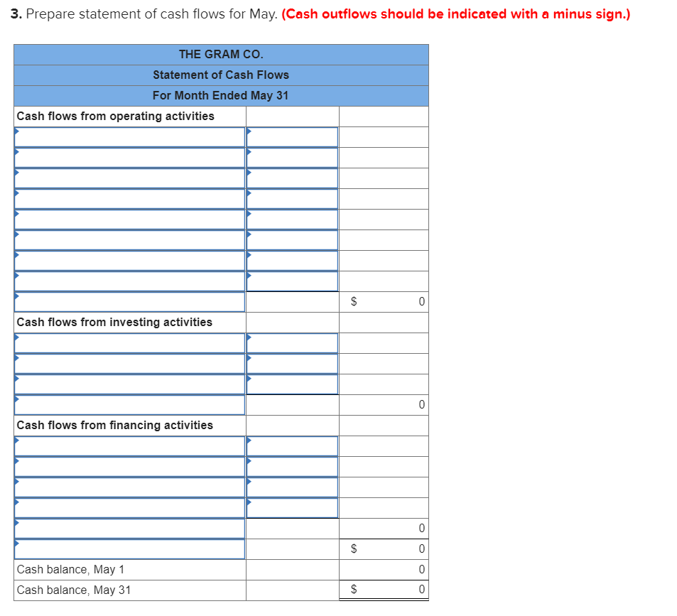Click the 'Cash balance, May 1' label

[70, 570]
